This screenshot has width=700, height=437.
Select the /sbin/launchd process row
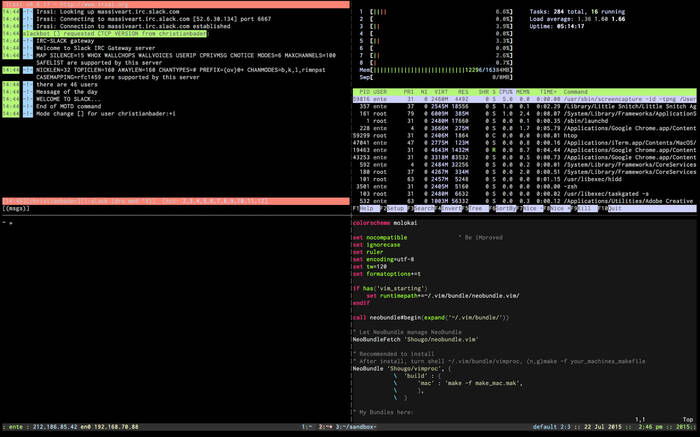pyautogui.click(x=585, y=121)
